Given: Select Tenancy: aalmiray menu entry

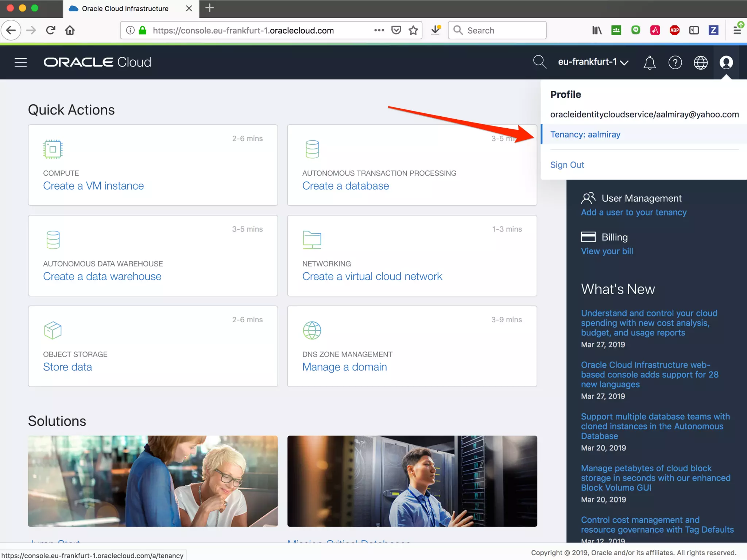Looking at the screenshot, I should [x=585, y=135].
